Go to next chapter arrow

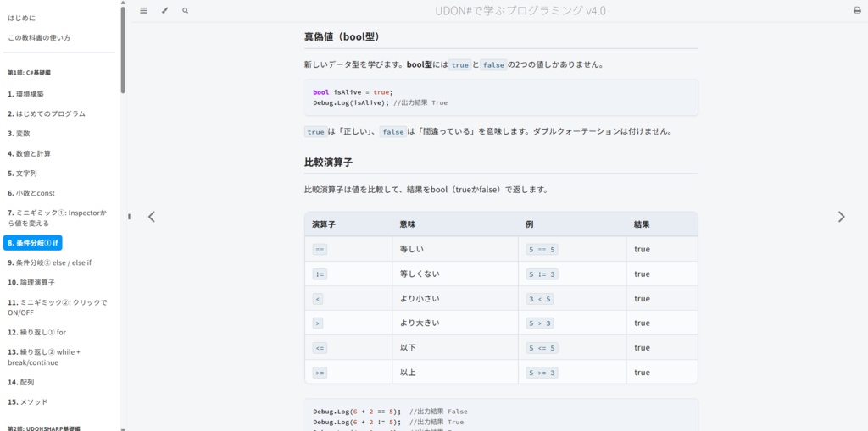842,217
